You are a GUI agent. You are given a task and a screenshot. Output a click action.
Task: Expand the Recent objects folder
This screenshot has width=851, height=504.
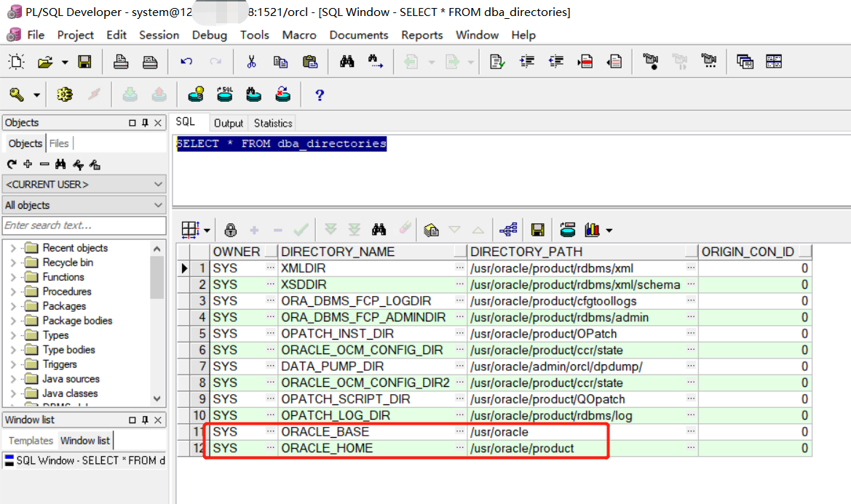[13, 248]
